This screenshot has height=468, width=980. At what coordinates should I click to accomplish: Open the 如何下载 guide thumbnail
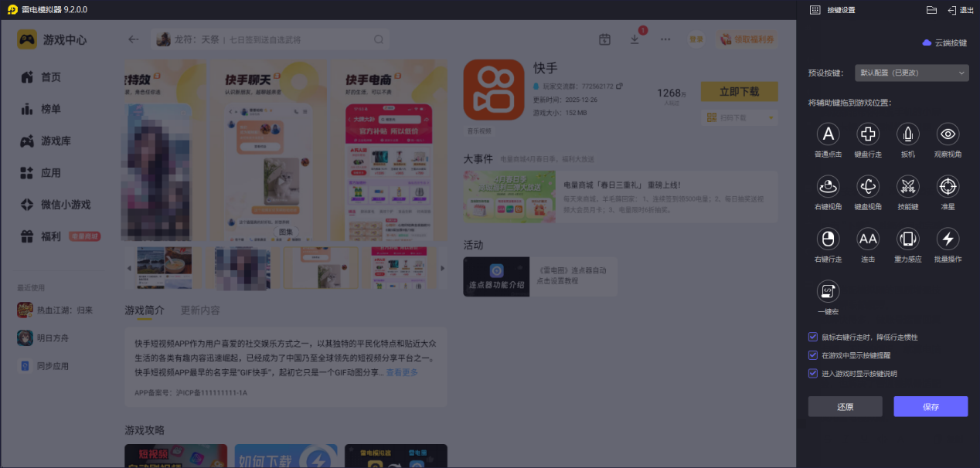point(286,456)
